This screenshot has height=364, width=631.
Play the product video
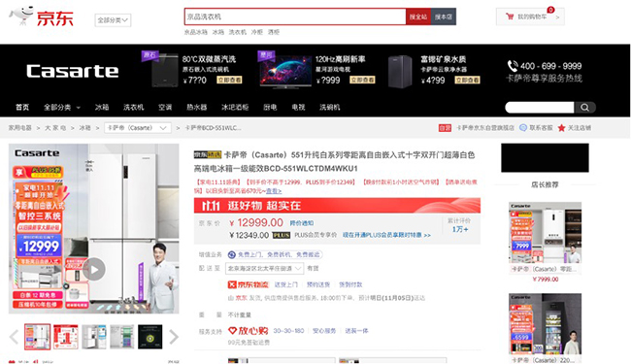[94, 270]
